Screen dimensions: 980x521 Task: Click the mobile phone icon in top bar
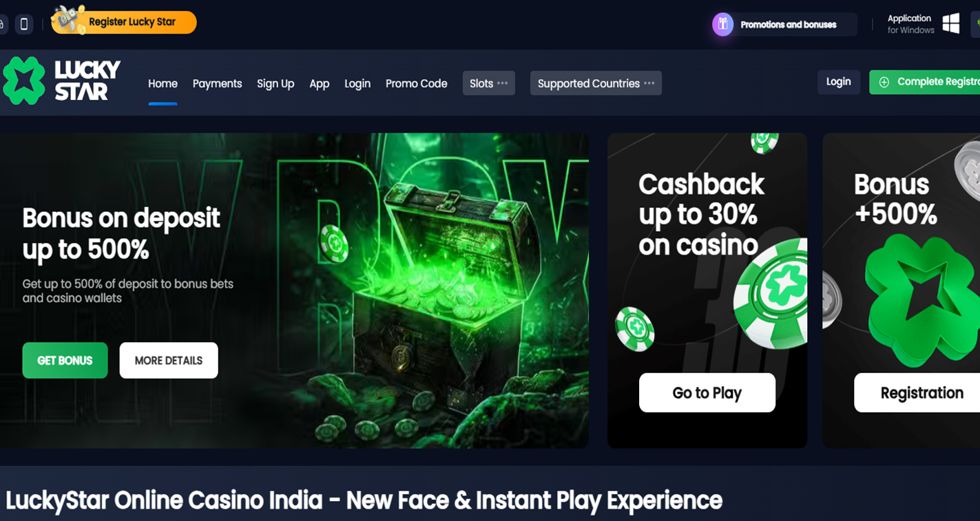[24, 24]
